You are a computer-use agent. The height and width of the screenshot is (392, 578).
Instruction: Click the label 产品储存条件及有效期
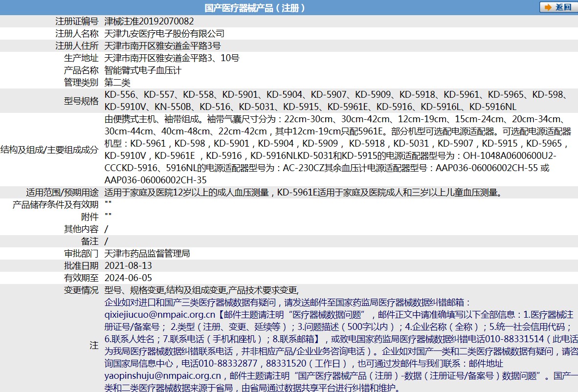56,204
